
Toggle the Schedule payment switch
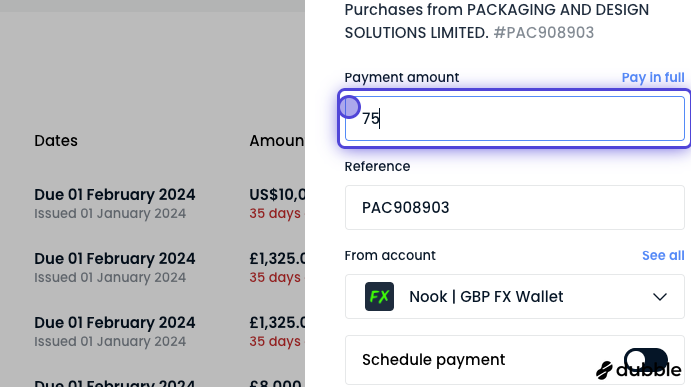coord(646,360)
